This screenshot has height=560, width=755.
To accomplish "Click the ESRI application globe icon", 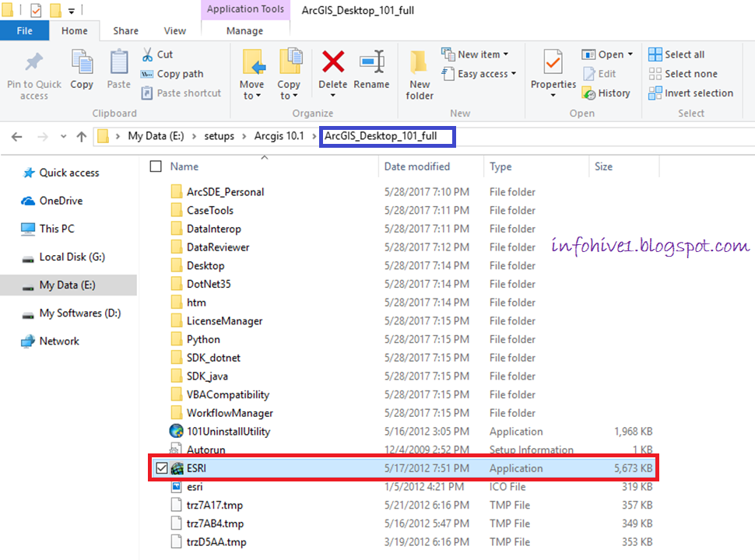I will click(177, 468).
